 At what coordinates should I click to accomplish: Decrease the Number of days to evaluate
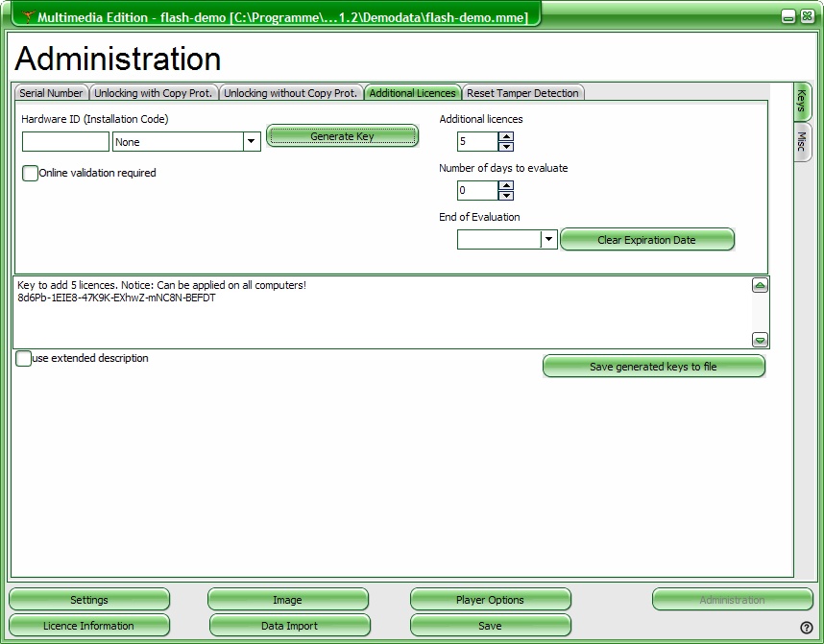click(506, 196)
